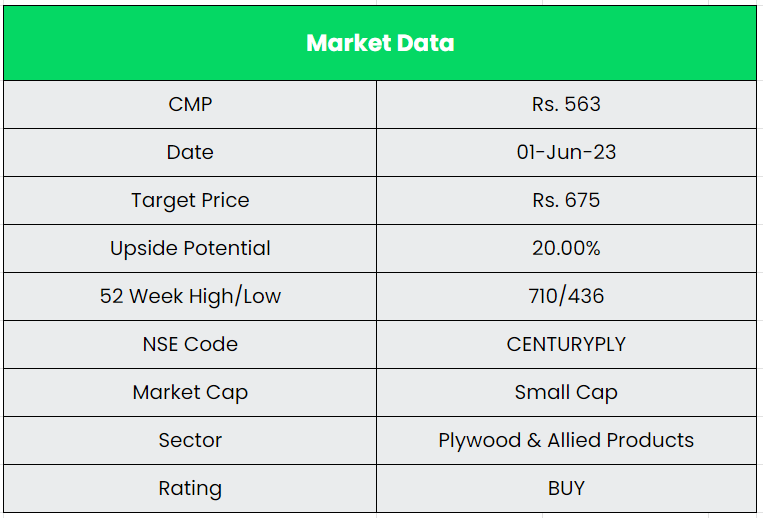Click the CENTURYPLY code cell

coord(566,344)
